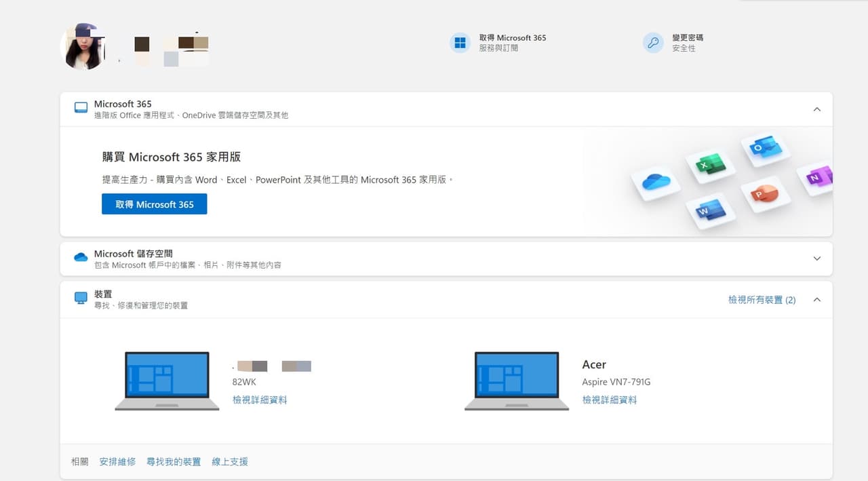The image size is (868, 481).
Task: Click the Outlook app tile in banner
Action: 766,148
